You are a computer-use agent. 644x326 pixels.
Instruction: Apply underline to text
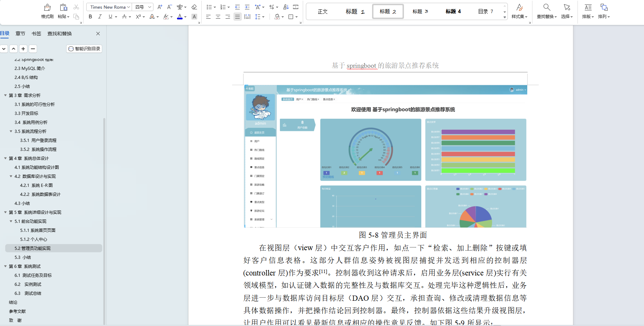click(x=110, y=16)
